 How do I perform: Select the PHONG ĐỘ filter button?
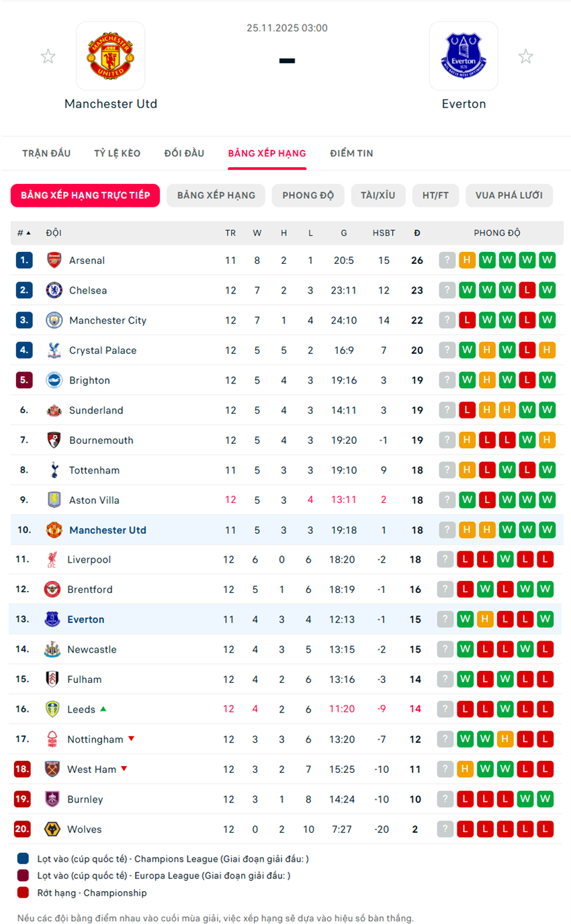point(308,195)
